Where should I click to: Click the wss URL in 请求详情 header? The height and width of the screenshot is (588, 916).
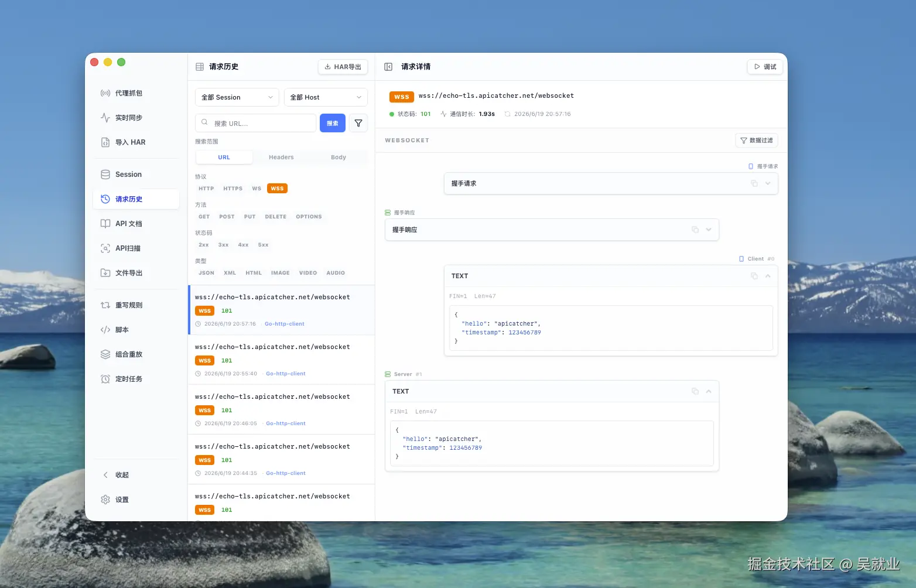pyautogui.click(x=496, y=96)
